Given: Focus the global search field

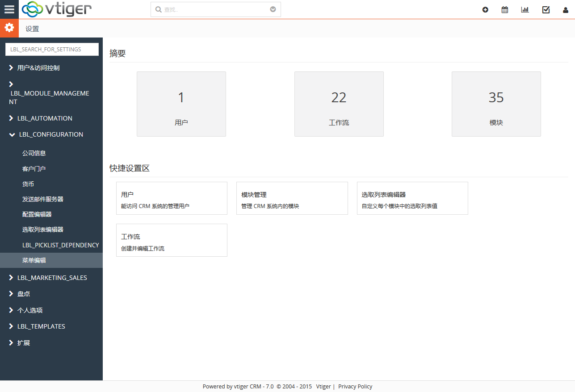Looking at the screenshot, I should (x=215, y=9).
